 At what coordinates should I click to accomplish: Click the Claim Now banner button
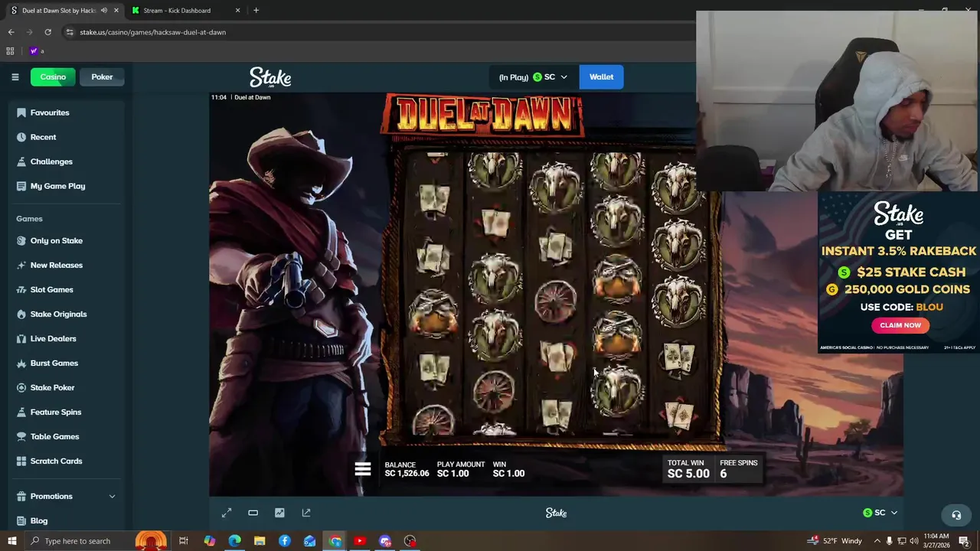tap(900, 325)
